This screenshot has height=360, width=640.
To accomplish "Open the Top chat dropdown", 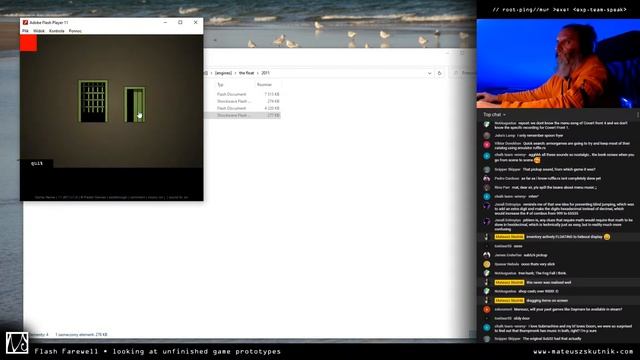I will (x=495, y=115).
